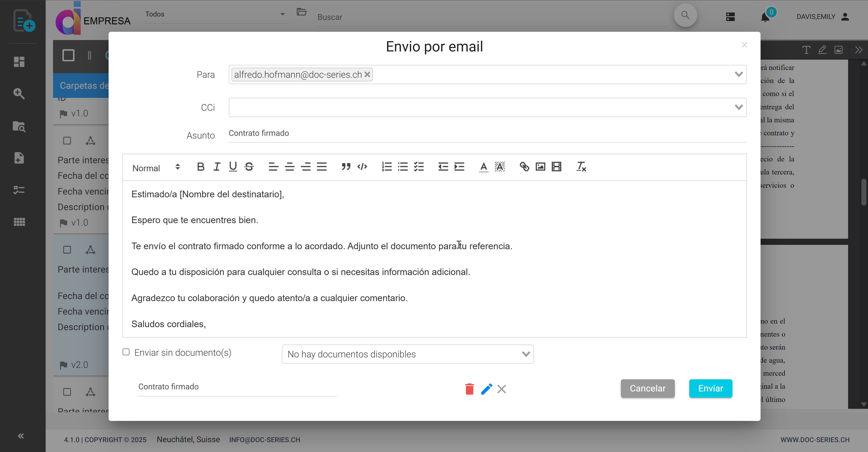The image size is (868, 452).
Task: Insert a hyperlink into the email
Action: [524, 166]
